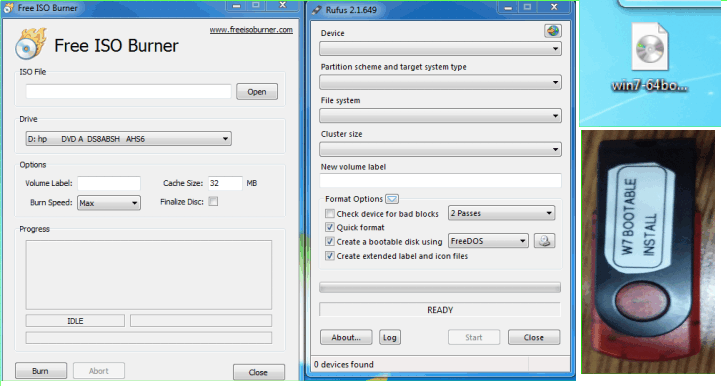The image size is (727, 386).
Task: Click the Log button in Rufus
Action: (x=389, y=337)
